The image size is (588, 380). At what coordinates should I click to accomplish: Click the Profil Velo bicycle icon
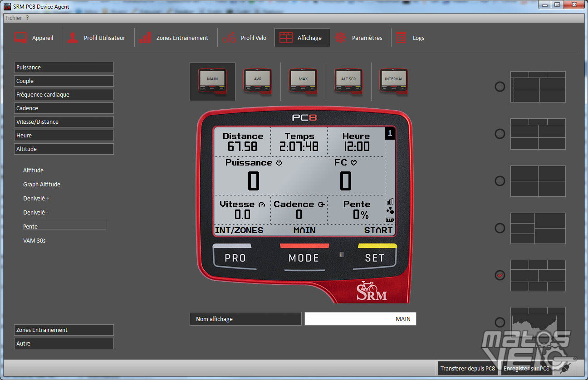click(229, 38)
